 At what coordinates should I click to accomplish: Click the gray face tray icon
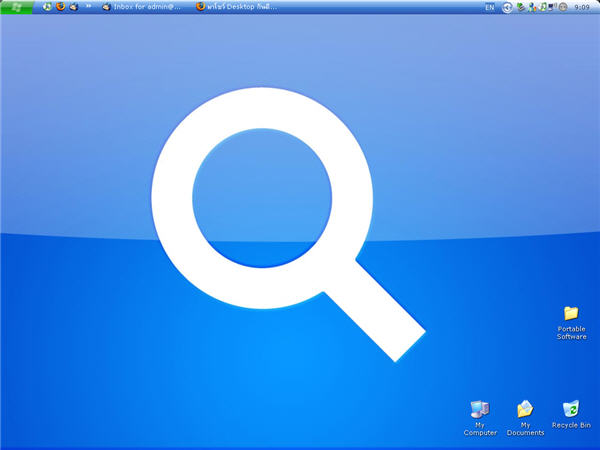point(562,7)
